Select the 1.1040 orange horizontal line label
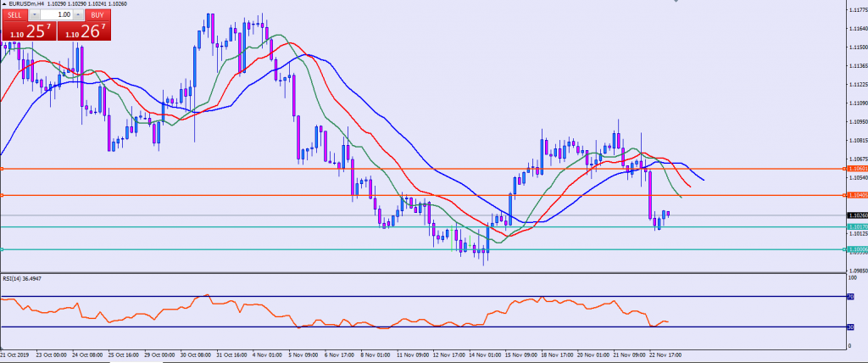 (856, 195)
